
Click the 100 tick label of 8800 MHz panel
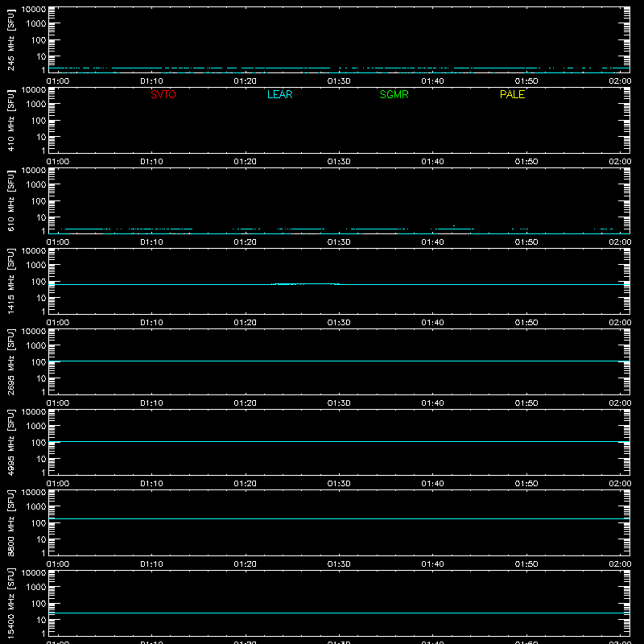39,523
